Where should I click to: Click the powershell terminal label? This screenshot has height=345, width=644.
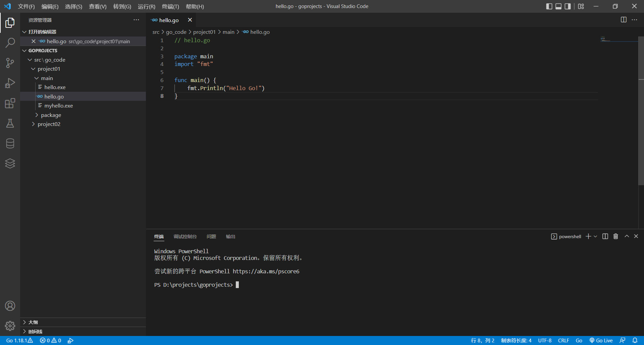point(566,236)
